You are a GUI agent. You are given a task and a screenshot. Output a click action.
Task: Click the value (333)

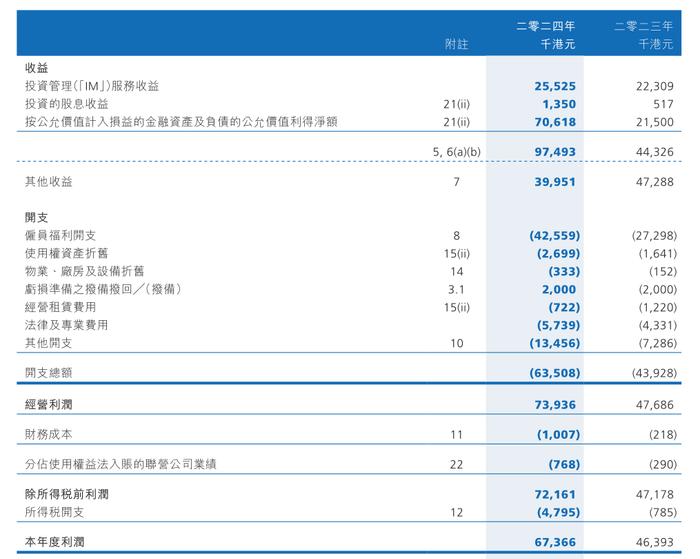pyautogui.click(x=564, y=271)
